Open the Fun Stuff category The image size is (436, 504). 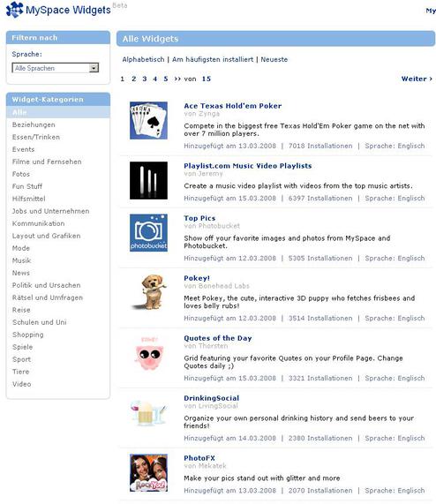(x=27, y=186)
